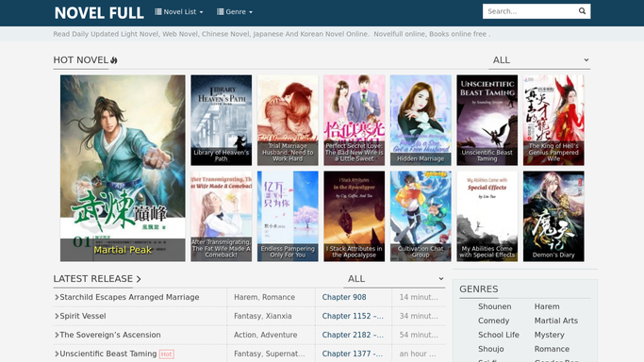Open the Demon's Diary cover
The width and height of the screenshot is (644, 362).
[553, 216]
